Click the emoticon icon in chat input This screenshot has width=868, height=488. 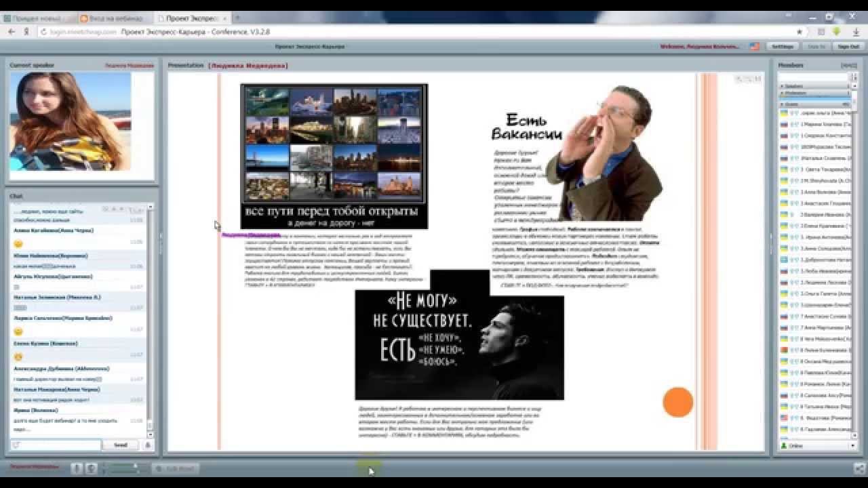pos(16,445)
